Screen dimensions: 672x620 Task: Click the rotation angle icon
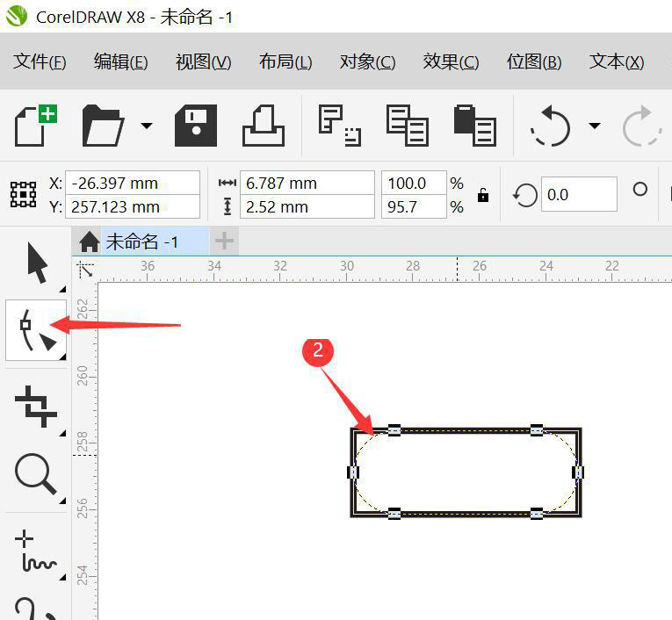pyautogui.click(x=525, y=195)
